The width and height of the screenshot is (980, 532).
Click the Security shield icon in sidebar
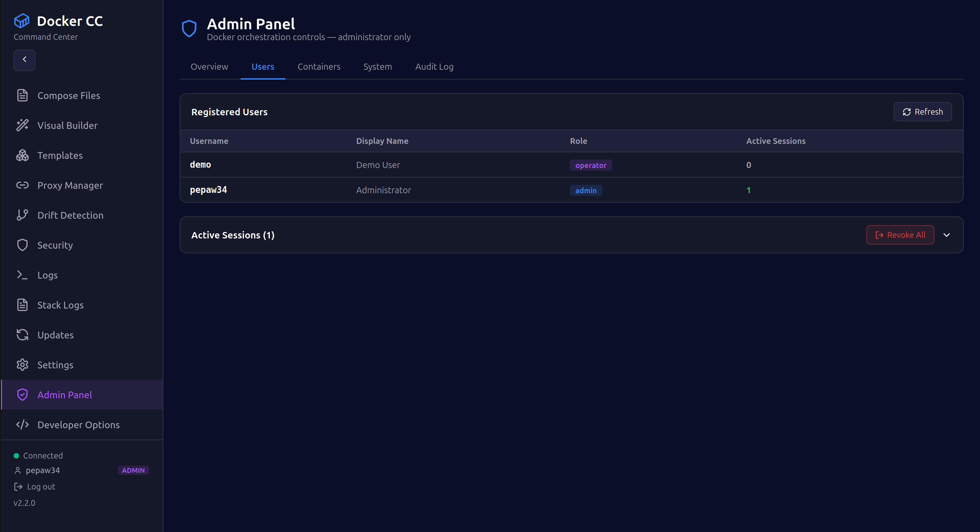click(x=22, y=245)
